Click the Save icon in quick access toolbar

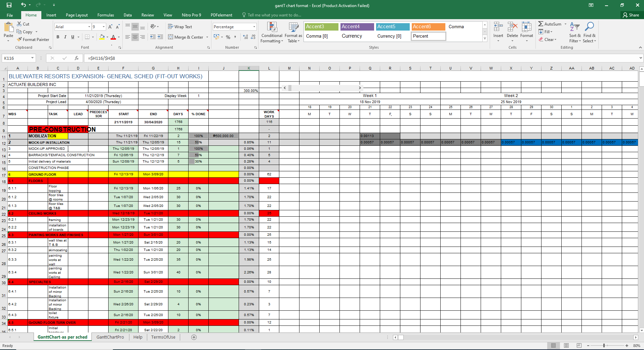click(x=9, y=5)
